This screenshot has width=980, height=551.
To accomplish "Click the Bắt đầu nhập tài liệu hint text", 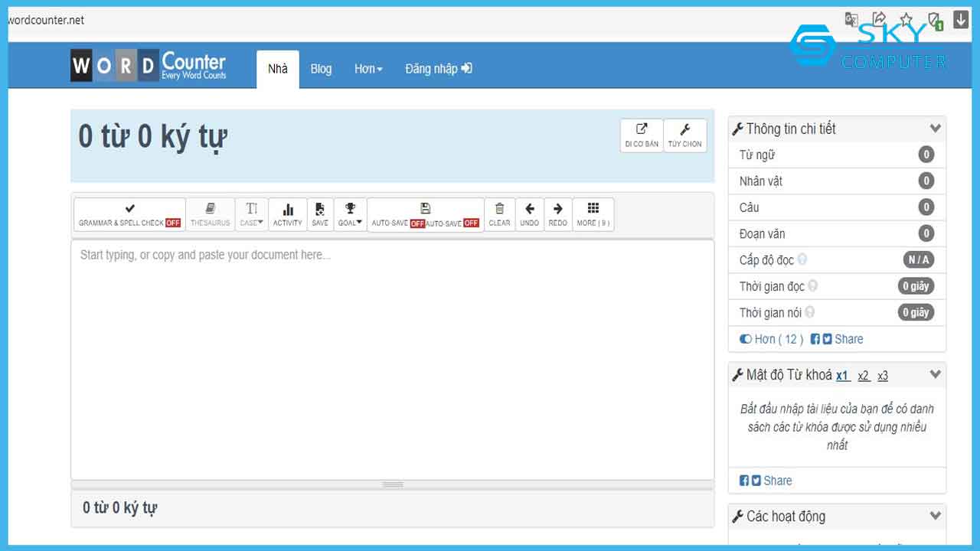I will (837, 426).
